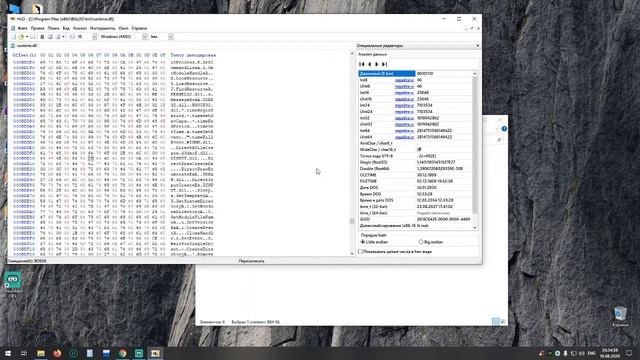The image size is (640, 360).
Task: Open the notification center icon
Action: coord(629,353)
